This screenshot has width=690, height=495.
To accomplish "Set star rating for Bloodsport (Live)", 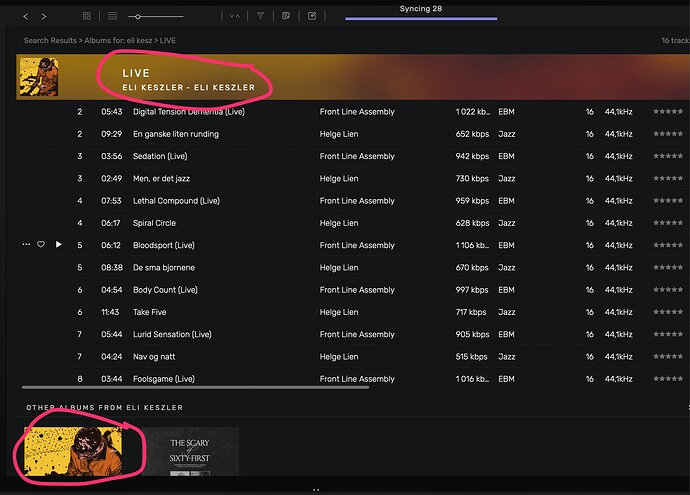I will pyautogui.click(x=668, y=245).
